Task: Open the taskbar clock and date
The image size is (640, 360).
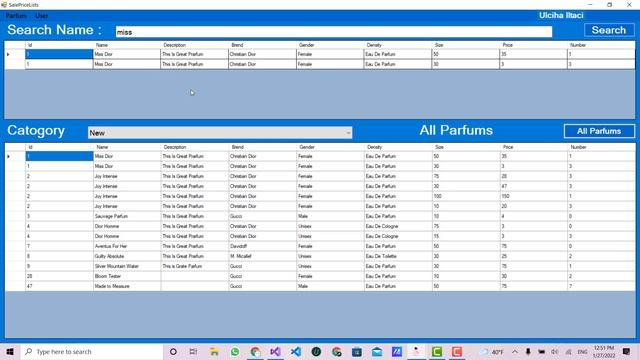Action: (604, 351)
